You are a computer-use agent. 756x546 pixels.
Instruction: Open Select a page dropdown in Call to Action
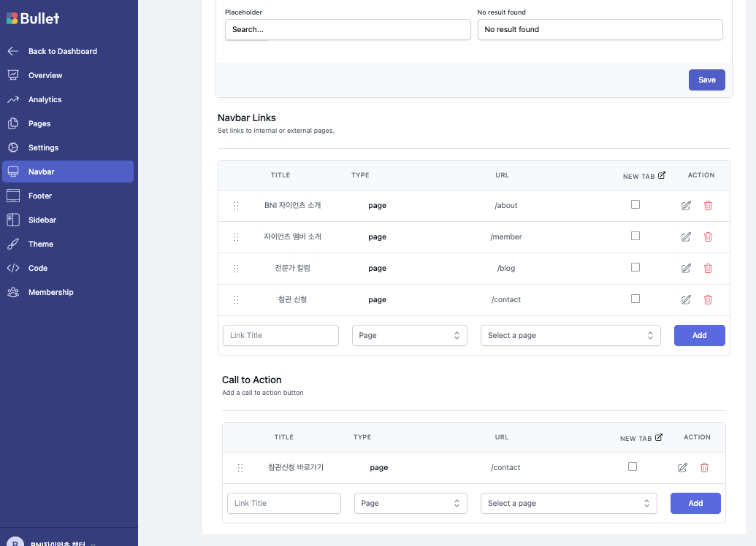pyautogui.click(x=569, y=503)
